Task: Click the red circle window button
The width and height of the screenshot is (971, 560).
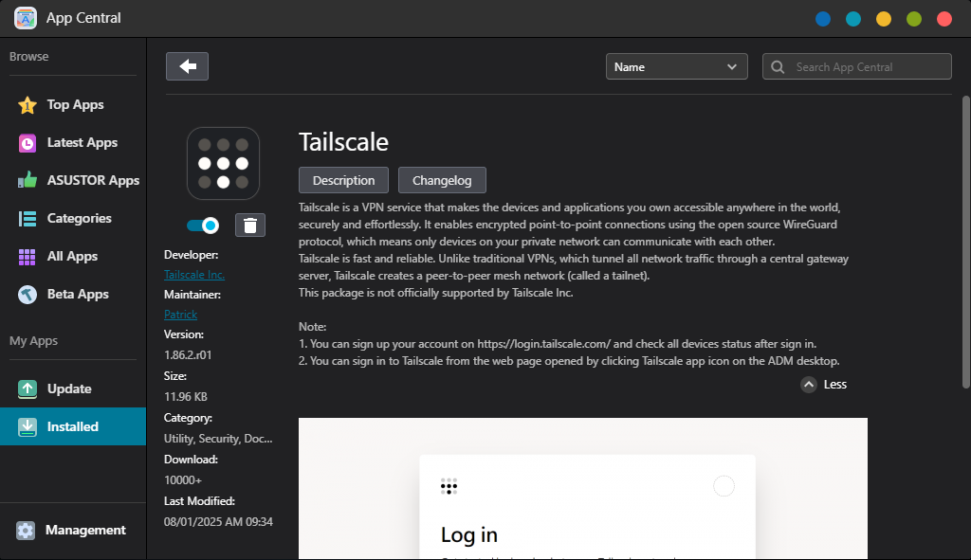Action: pos(944,19)
